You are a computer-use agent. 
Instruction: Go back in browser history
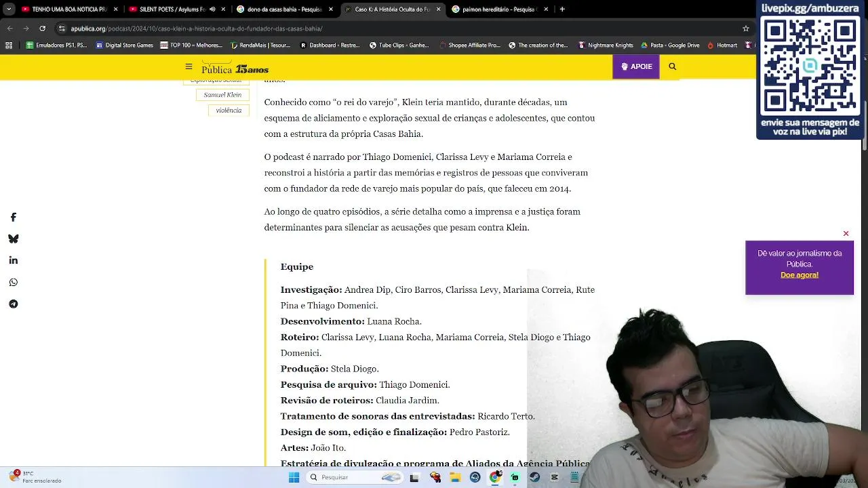coord(9,28)
